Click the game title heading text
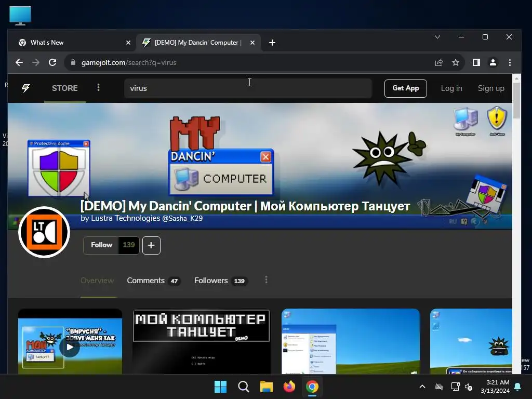 coord(245,206)
